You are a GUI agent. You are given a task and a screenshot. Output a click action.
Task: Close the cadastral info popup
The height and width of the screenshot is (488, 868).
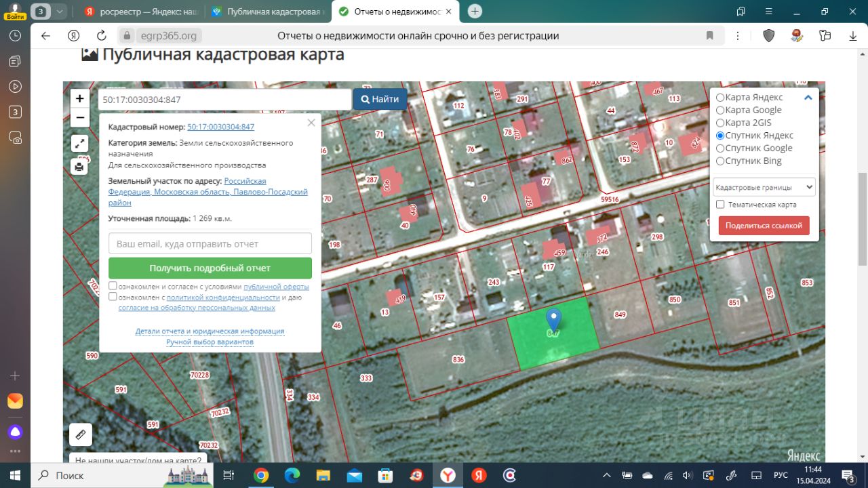[x=311, y=123]
